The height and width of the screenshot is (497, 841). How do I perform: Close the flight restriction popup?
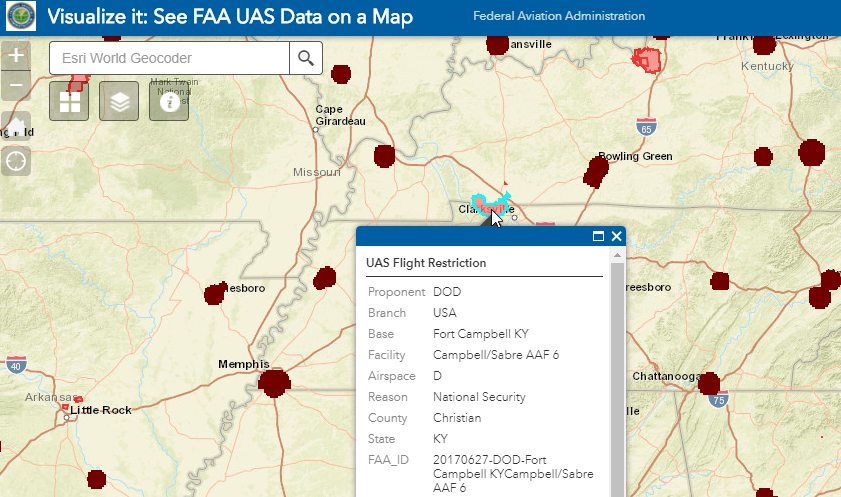coord(616,237)
